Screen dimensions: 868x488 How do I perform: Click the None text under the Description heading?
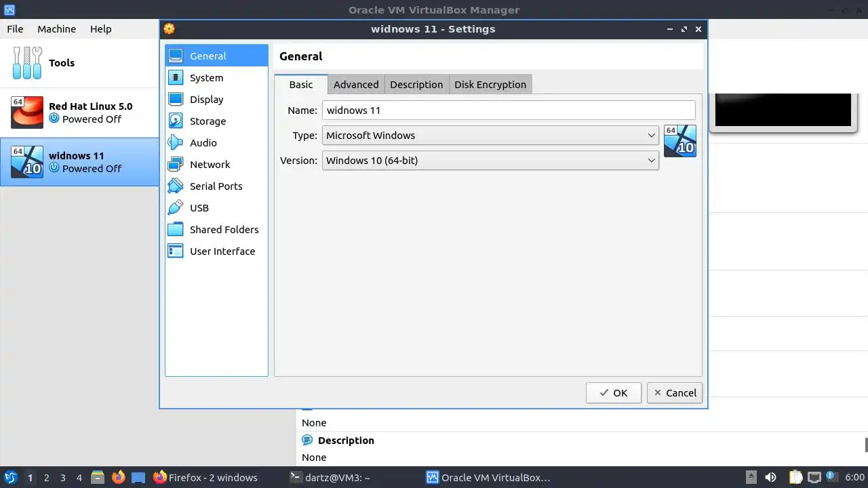[x=314, y=457]
